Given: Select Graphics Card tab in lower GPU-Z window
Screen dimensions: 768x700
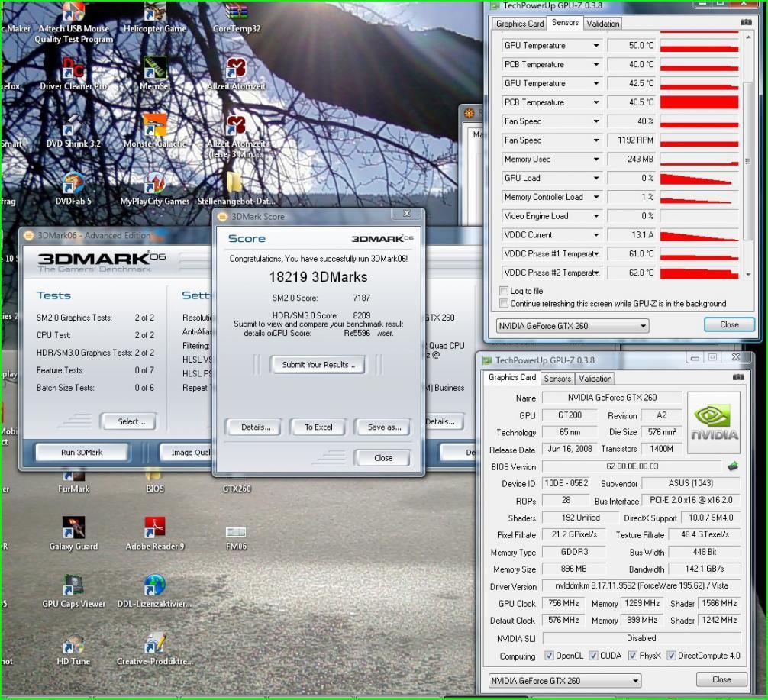Looking at the screenshot, I should [511, 377].
